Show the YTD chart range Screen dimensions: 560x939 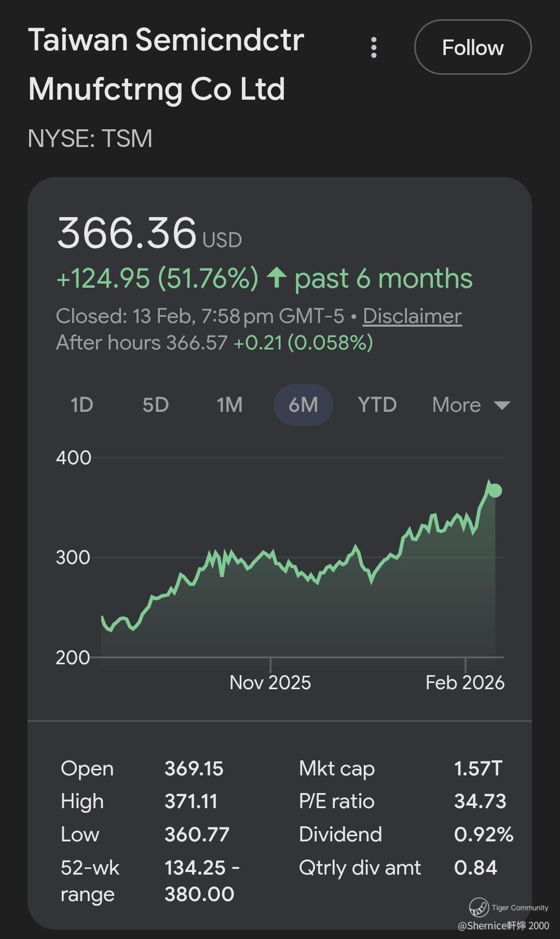[x=377, y=405]
